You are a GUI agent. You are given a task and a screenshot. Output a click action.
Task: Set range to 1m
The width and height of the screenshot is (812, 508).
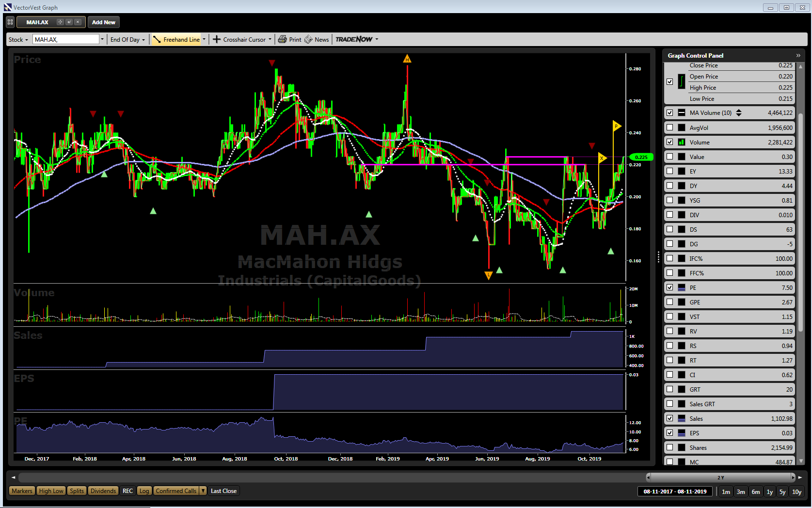tap(726, 492)
